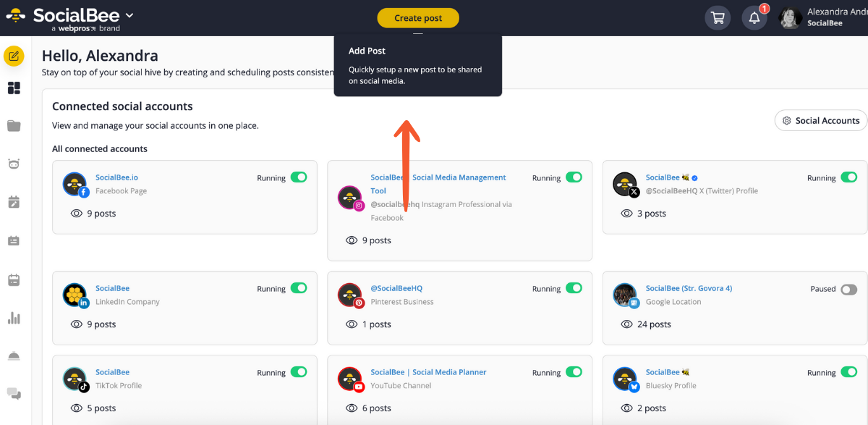Screen dimensions: 868x425
Task: Open the Social Accounts settings button
Action: coord(820,121)
